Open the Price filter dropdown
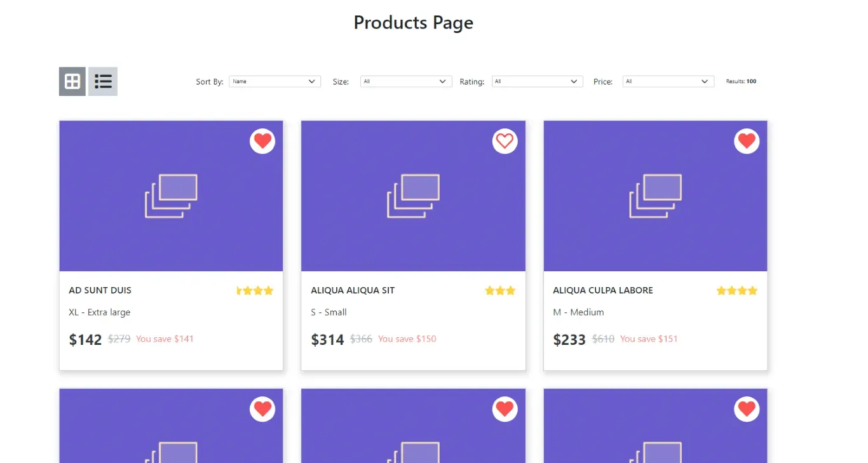 pyautogui.click(x=667, y=81)
